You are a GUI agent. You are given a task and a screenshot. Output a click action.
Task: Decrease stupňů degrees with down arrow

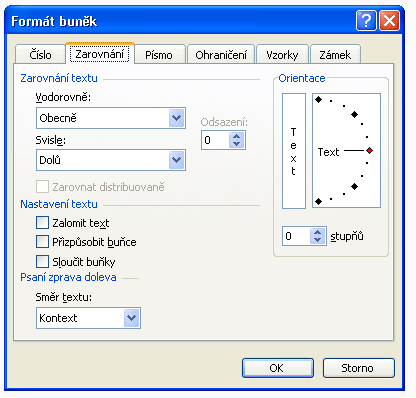318,240
